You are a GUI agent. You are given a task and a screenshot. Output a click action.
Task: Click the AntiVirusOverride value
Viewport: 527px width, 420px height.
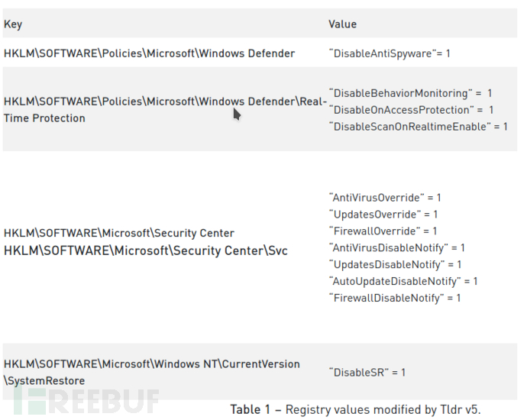[x=385, y=198]
